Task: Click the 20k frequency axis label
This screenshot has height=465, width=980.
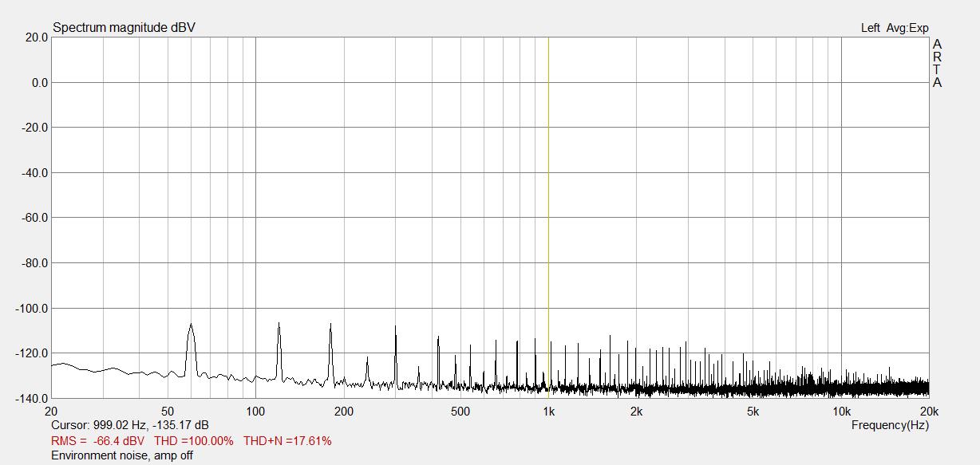Action: pyautogui.click(x=929, y=412)
